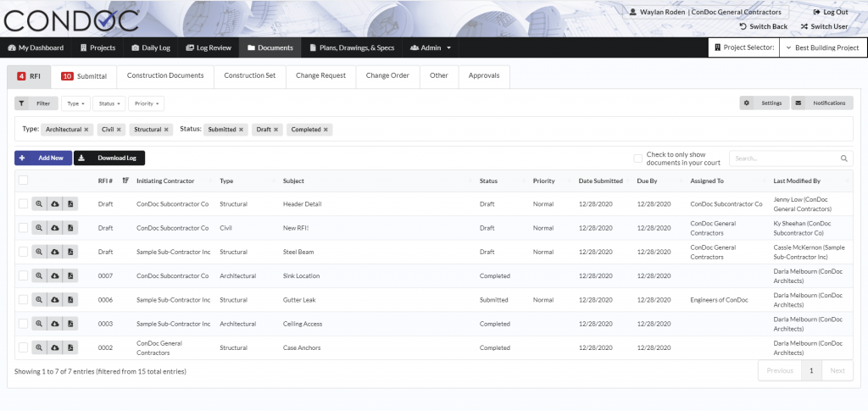Check the box for Ceiling Access row
The width and height of the screenshot is (868, 411).
click(23, 324)
